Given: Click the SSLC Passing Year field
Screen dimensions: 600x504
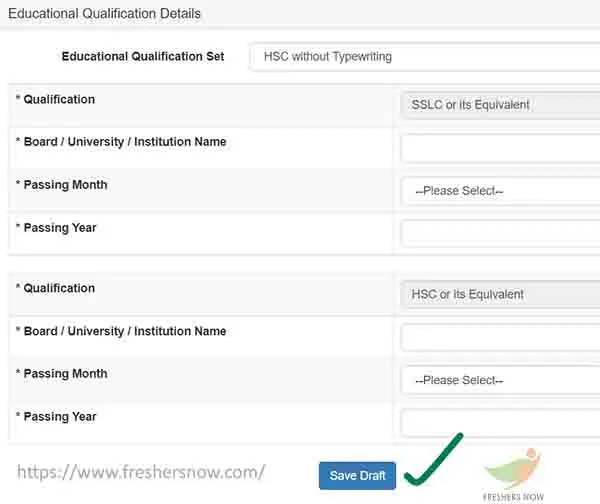Looking at the screenshot, I should pos(501,233).
